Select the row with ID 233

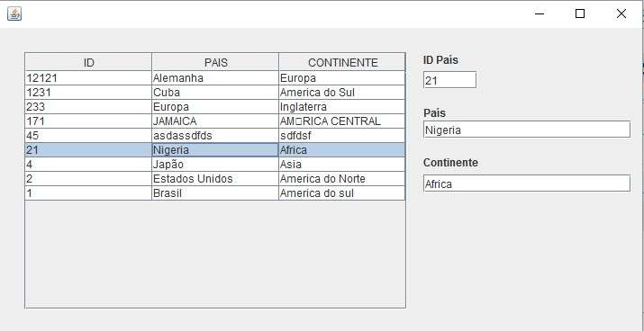pyautogui.click(x=215, y=107)
